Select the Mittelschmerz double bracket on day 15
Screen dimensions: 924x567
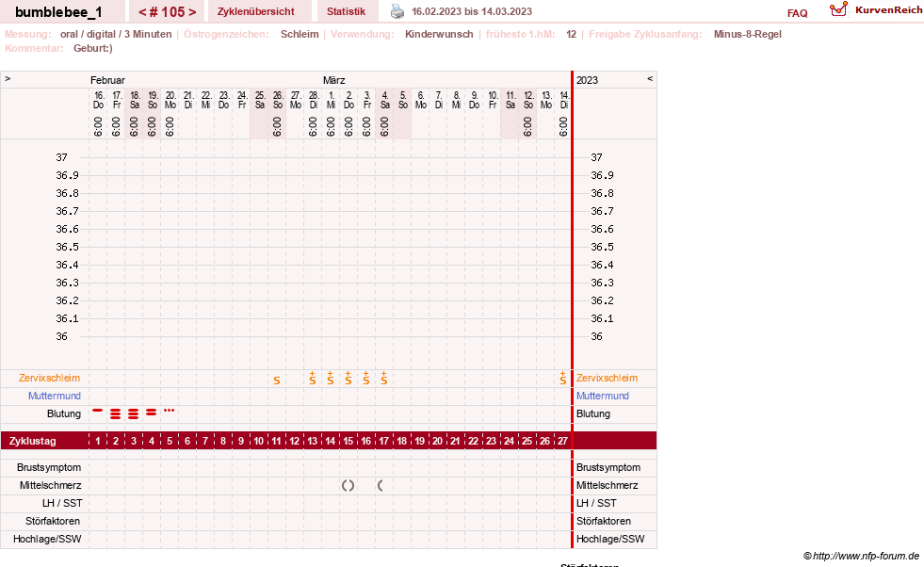(x=349, y=486)
